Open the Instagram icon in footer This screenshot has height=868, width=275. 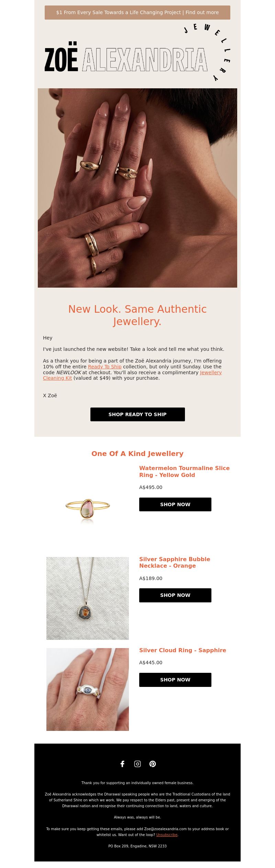tap(137, 764)
